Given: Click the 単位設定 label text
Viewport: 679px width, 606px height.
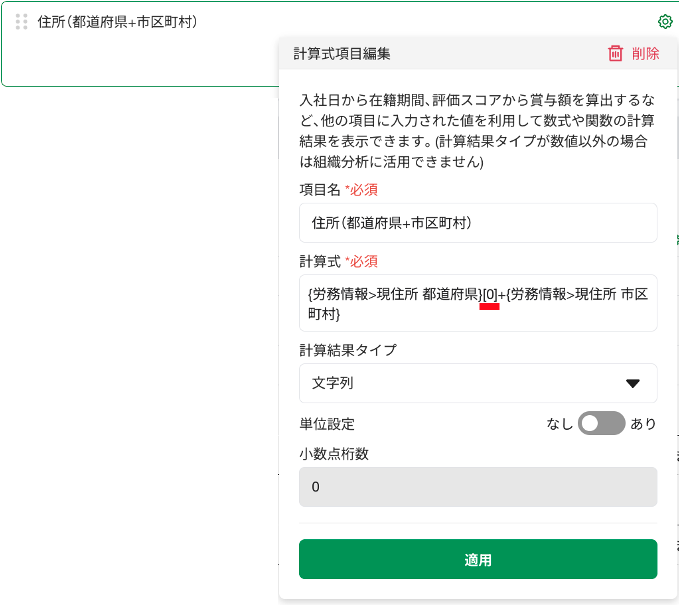Looking at the screenshot, I should (327, 424).
